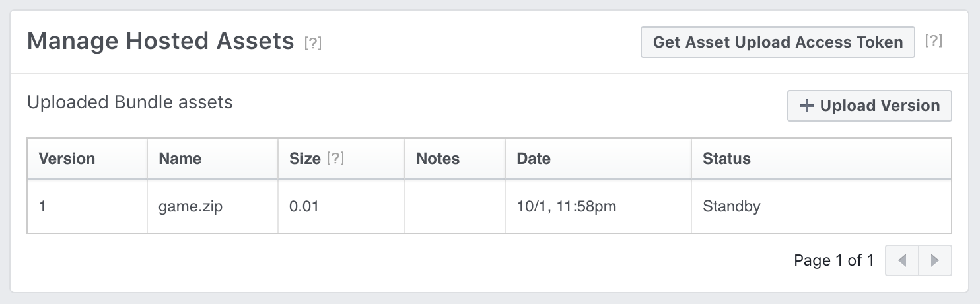Image resolution: width=980 pixels, height=304 pixels.
Task: Click the Page 1 of 1 label
Action: tap(834, 260)
